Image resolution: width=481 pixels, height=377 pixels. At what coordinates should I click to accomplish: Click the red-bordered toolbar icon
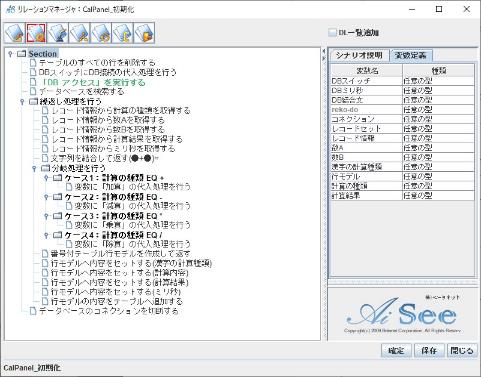[36, 33]
